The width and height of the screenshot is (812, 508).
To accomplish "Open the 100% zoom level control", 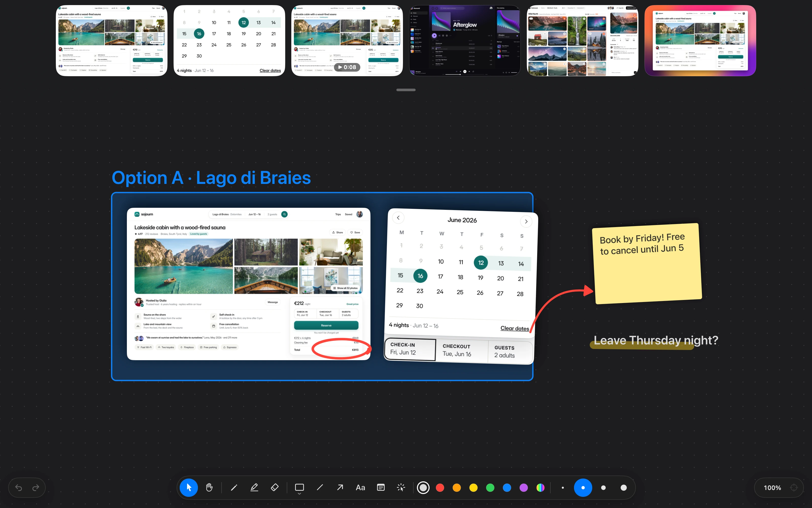I will click(x=772, y=488).
